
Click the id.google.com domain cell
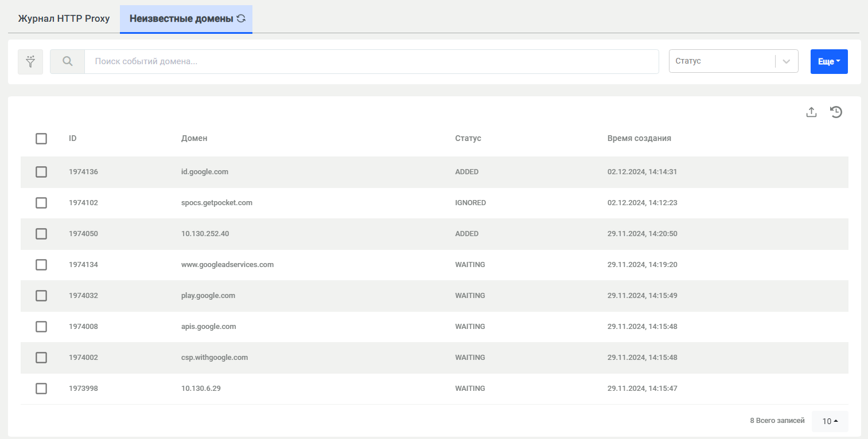click(x=205, y=172)
